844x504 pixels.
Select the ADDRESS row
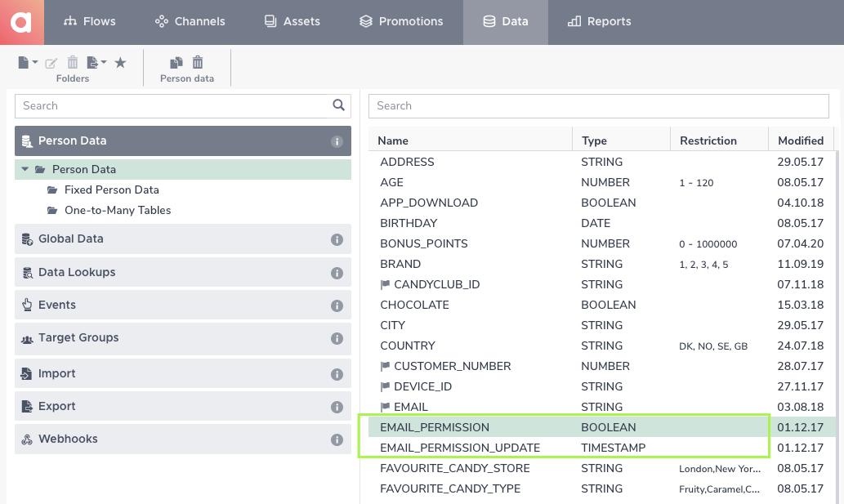[x=602, y=162]
